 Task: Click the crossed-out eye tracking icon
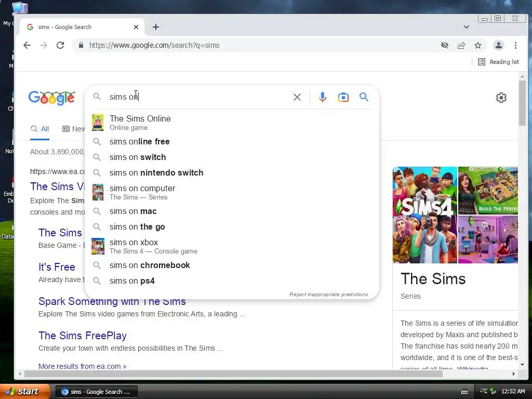click(x=445, y=45)
